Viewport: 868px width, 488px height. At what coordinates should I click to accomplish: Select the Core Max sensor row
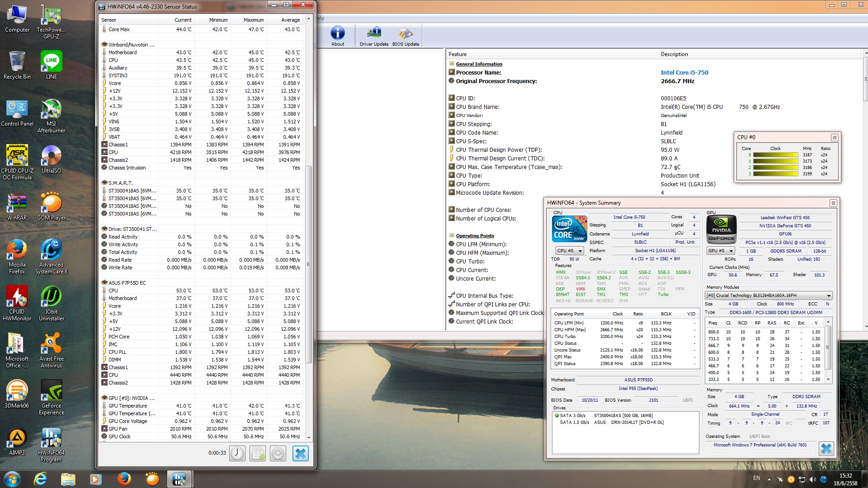[119, 29]
